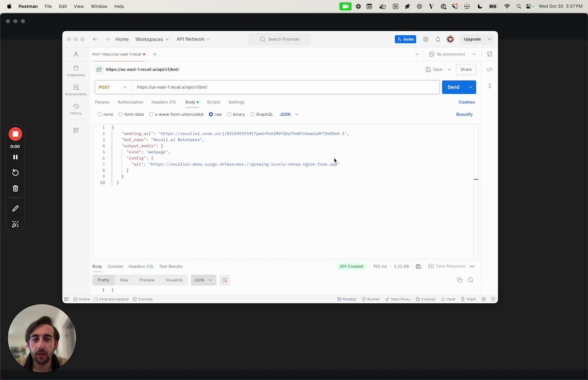Open the Vault from status bar
Image resolution: width=588 pixels, height=380 pixels.
point(448,299)
